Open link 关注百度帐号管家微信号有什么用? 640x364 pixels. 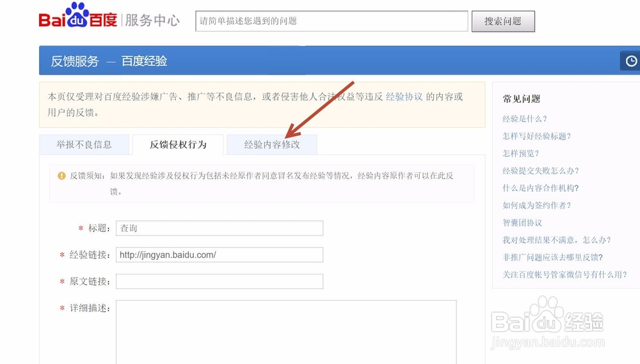click(x=564, y=274)
